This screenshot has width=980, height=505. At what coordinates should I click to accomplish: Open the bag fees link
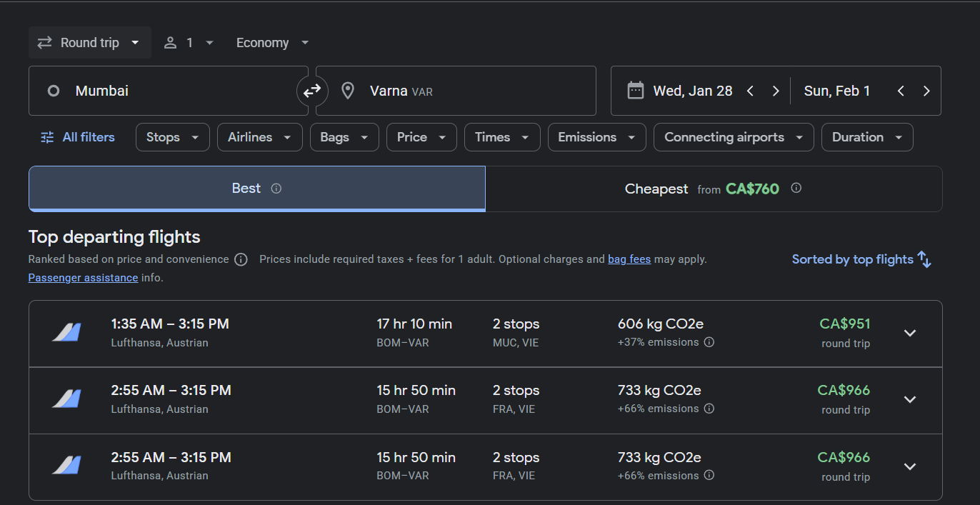[x=629, y=259]
